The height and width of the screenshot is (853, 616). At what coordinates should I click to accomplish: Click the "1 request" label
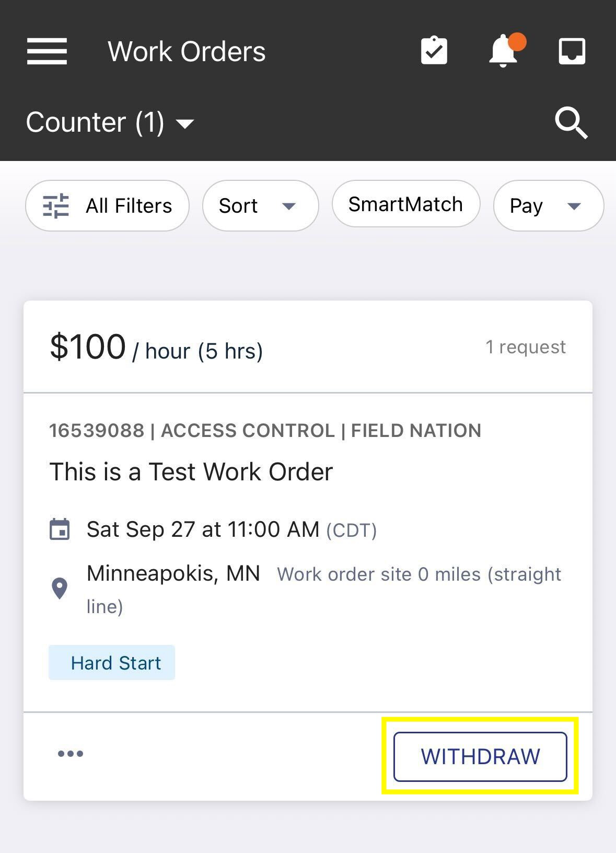tap(526, 347)
